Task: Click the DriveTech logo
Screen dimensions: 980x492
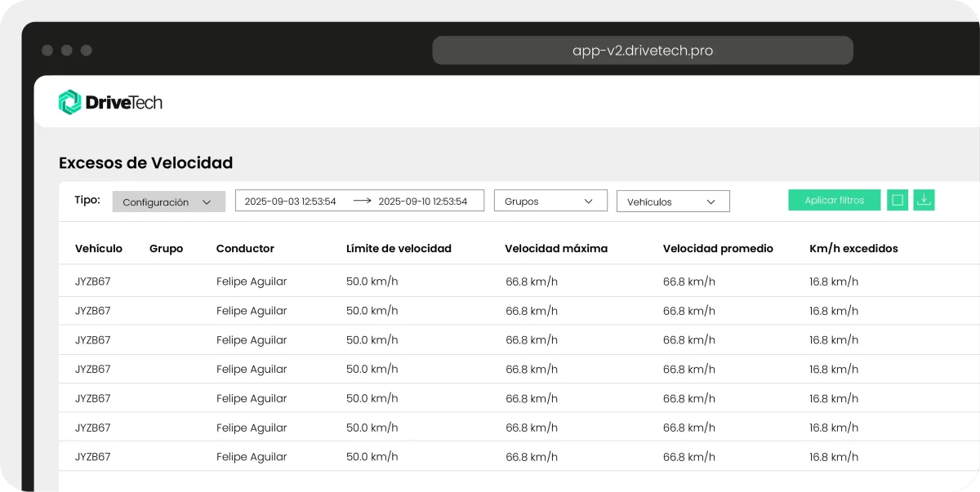Action: click(x=110, y=102)
